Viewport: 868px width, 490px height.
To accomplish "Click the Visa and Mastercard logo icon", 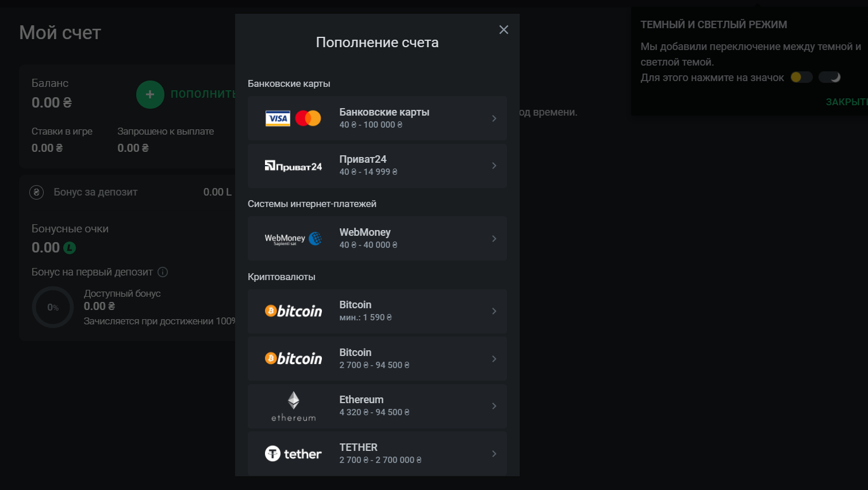I will coord(293,118).
